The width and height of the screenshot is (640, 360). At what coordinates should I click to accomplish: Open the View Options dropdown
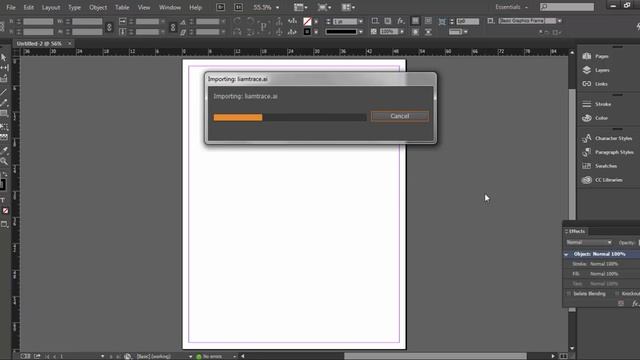tap(301, 7)
